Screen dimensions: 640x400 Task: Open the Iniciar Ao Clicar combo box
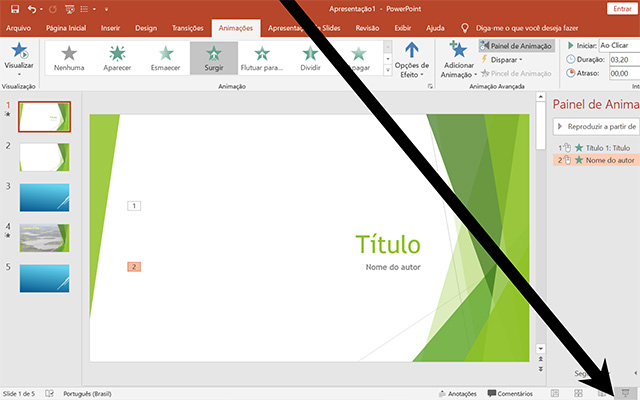coord(619,46)
